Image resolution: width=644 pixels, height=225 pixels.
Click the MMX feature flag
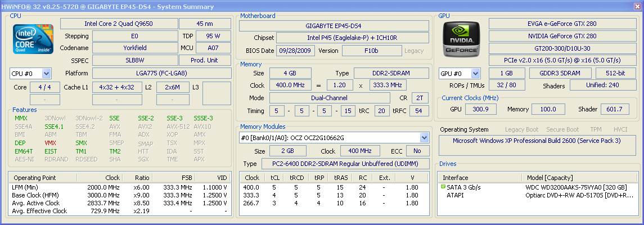point(21,118)
